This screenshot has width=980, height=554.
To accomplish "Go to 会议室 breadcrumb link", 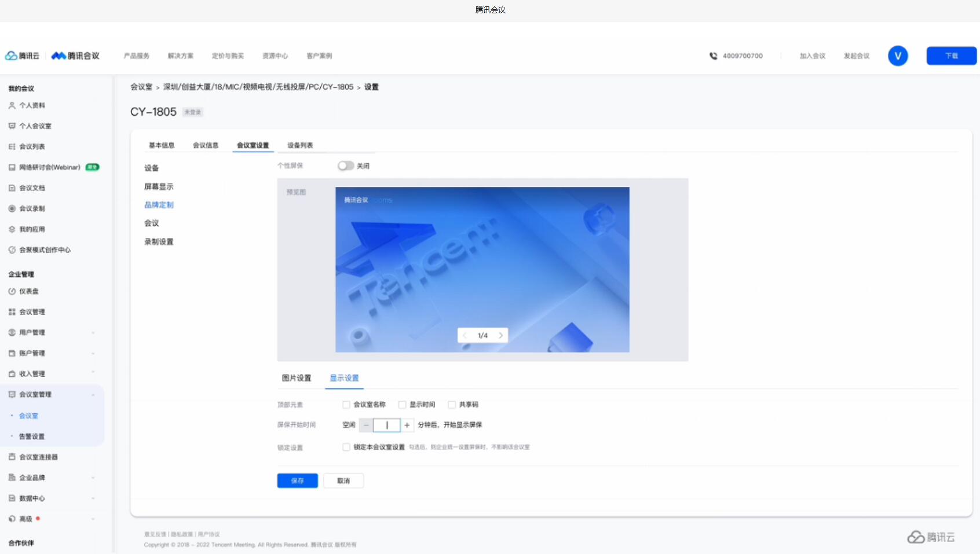I will [x=141, y=87].
